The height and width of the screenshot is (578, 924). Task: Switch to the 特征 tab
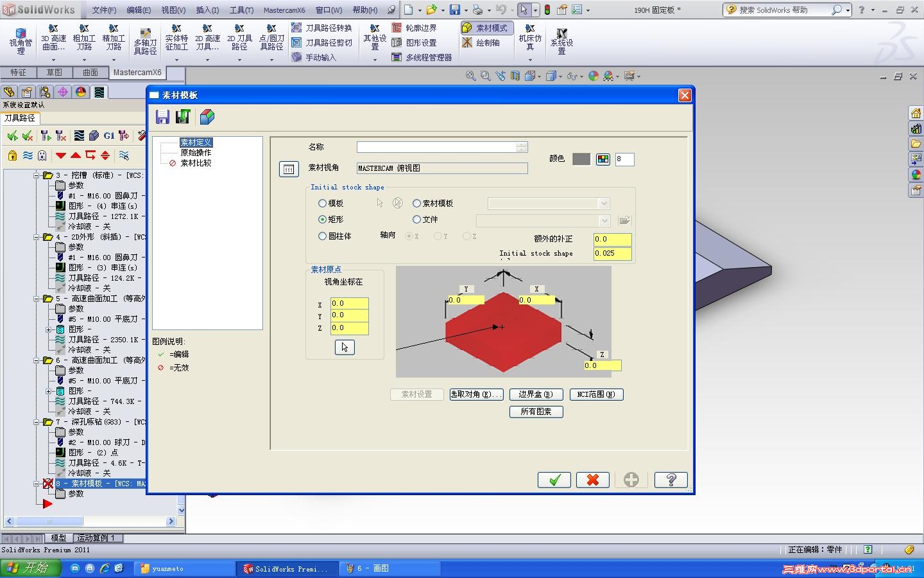pos(19,73)
